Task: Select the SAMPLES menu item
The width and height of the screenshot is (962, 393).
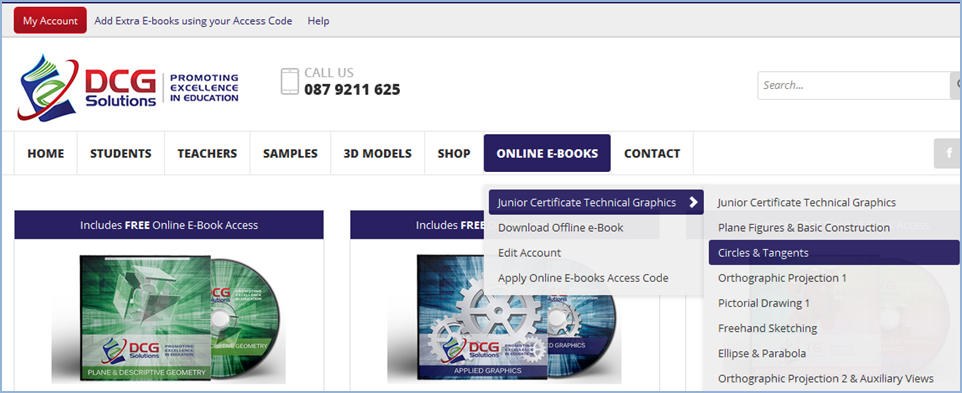Action: 290,153
